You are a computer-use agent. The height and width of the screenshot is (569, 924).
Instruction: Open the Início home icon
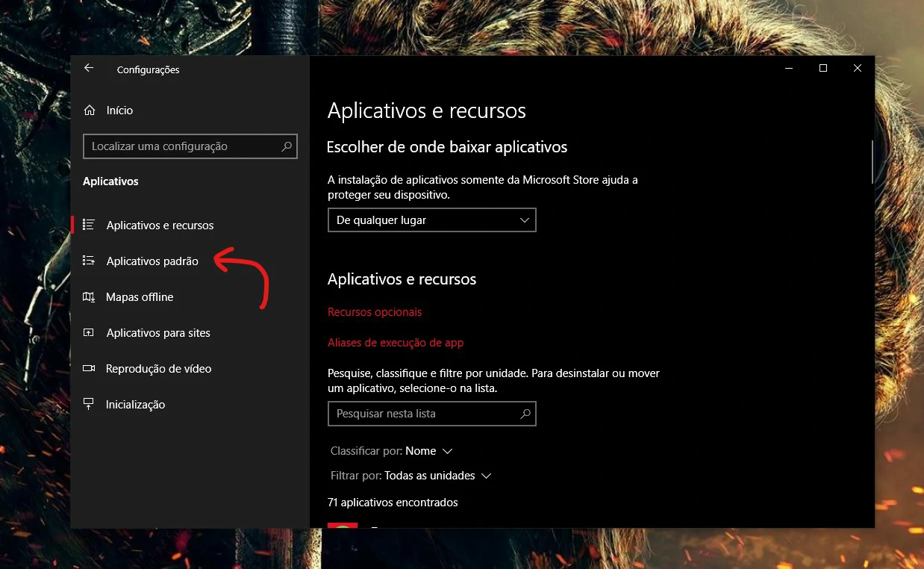[90, 111]
